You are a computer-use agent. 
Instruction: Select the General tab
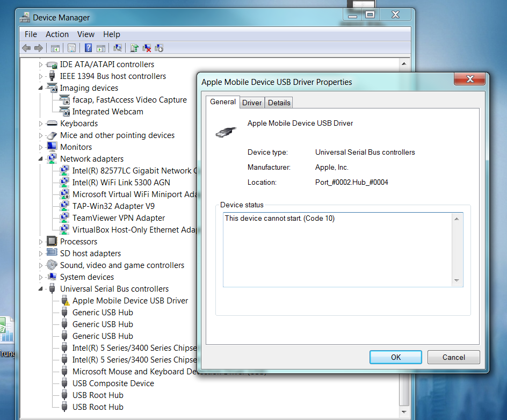click(x=223, y=102)
